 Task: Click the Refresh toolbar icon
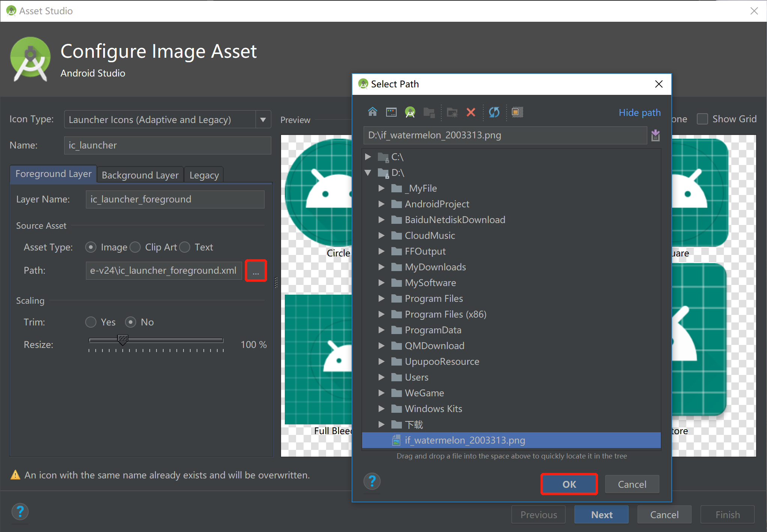tap(494, 112)
